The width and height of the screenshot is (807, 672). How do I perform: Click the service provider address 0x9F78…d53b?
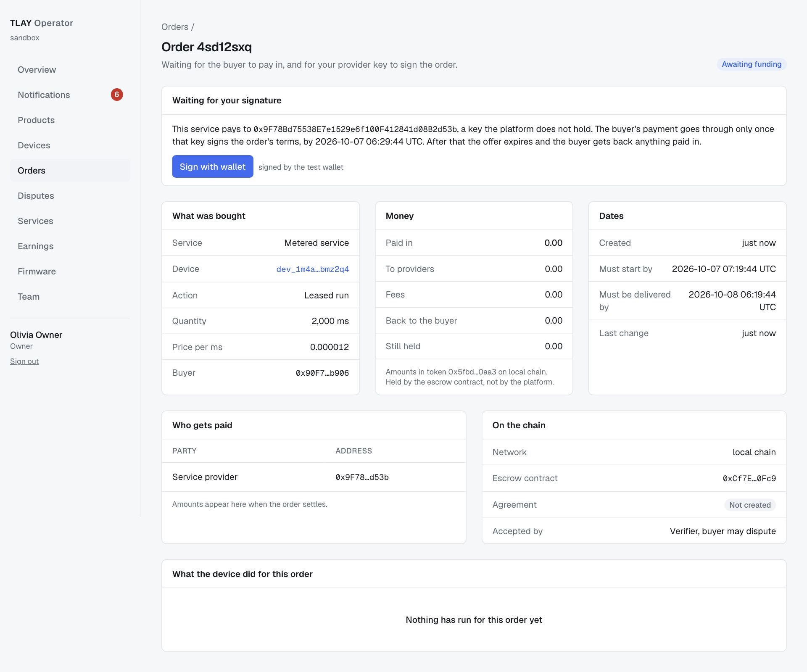pos(362,477)
